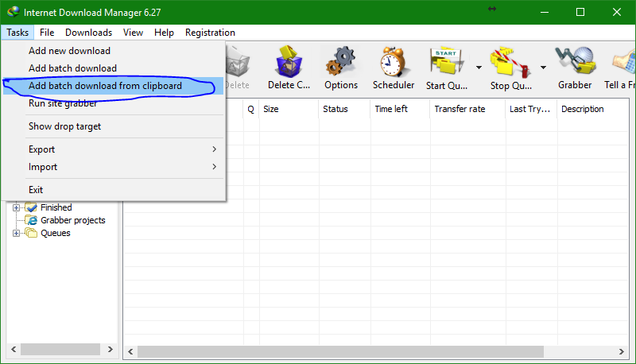Click the Stop Queue icon
Image resolution: width=636 pixels, height=364 pixels.
point(510,62)
